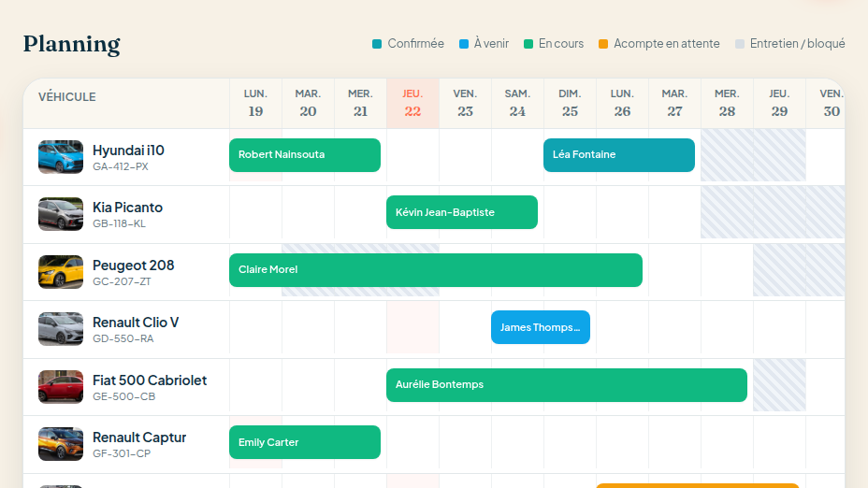Click the En cours legend color swatch
The width and height of the screenshot is (868, 488).
point(528,44)
